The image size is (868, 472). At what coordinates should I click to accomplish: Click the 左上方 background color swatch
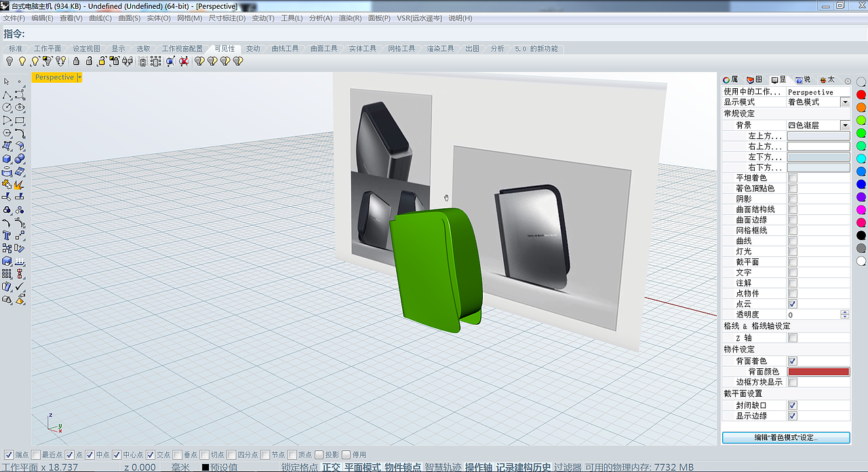(818, 136)
